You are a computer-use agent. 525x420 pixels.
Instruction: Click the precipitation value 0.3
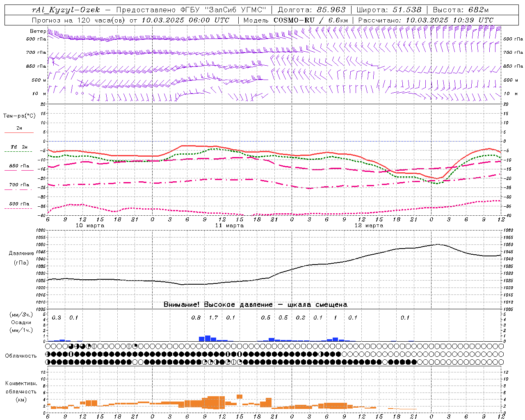(56, 318)
